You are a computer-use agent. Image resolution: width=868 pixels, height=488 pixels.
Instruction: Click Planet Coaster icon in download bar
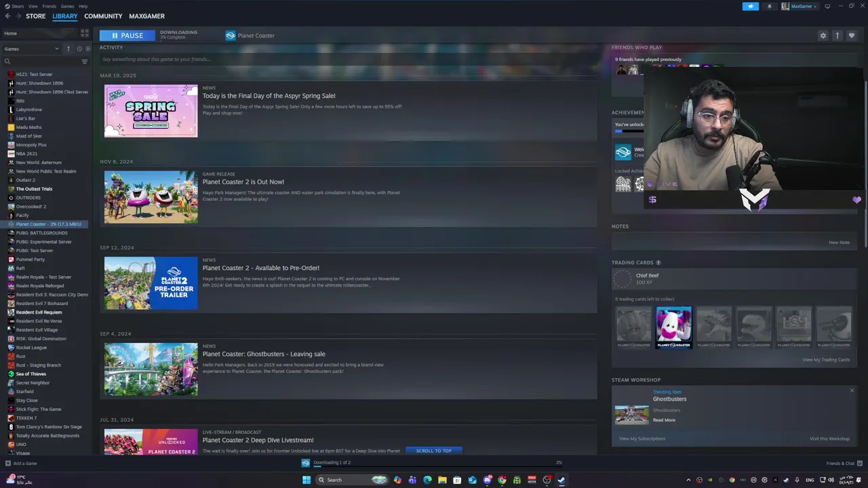click(306, 462)
